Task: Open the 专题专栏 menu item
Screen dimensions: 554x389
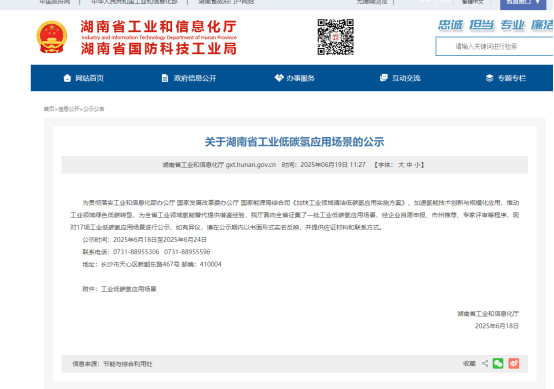Action: [x=512, y=78]
